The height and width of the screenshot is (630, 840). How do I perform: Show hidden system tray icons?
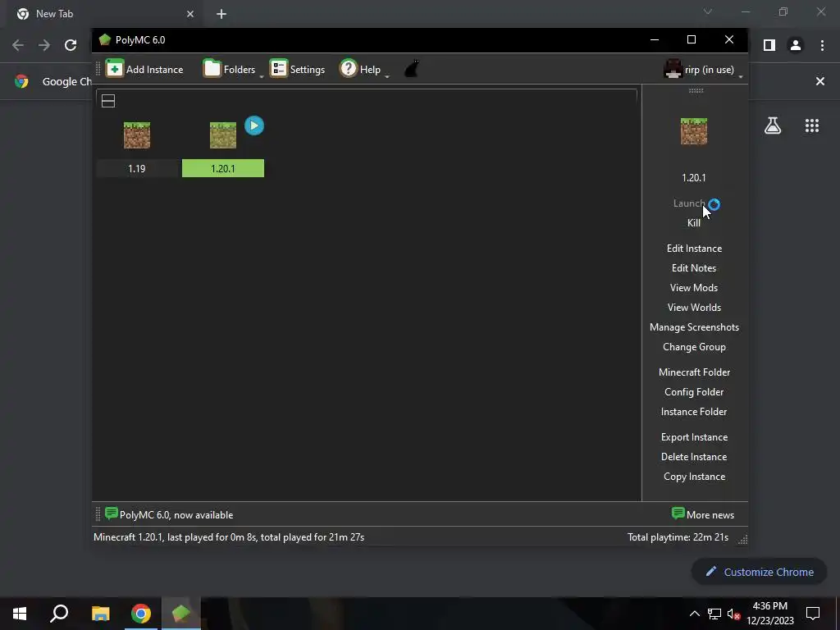694,614
